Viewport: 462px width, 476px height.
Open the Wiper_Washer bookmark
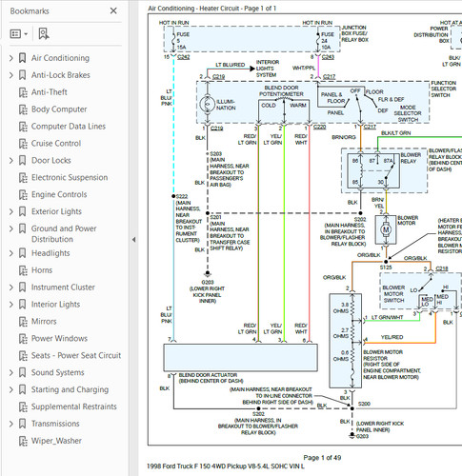(x=56, y=441)
